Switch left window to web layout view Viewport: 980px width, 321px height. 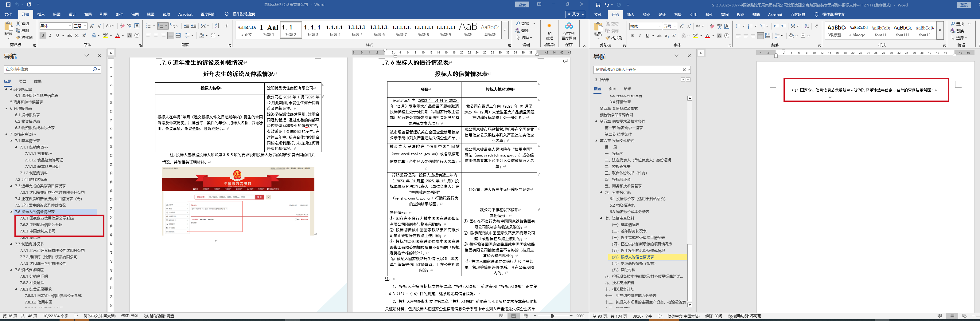pos(526,316)
